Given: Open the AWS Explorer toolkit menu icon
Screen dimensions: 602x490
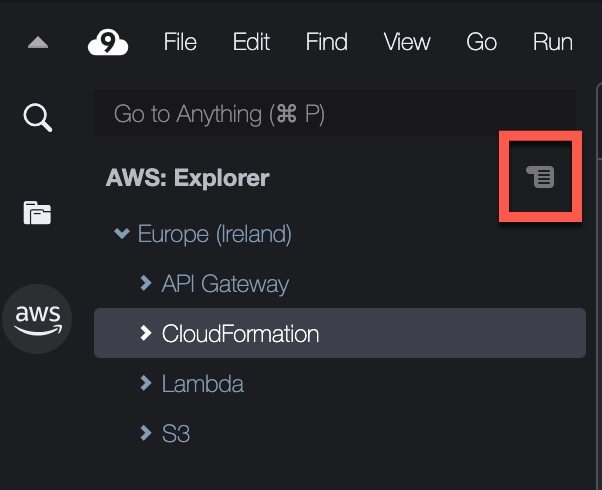Looking at the screenshot, I should 540,177.
